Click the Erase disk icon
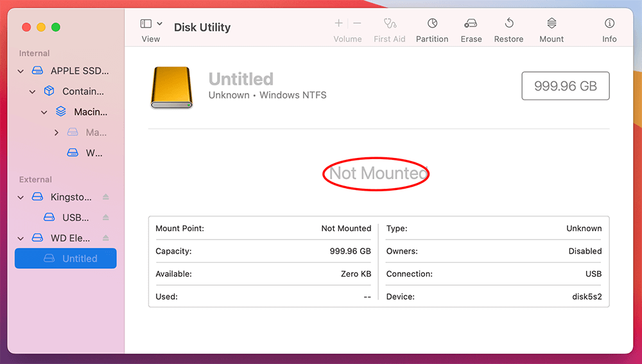This screenshot has width=642, height=364. pos(471,24)
